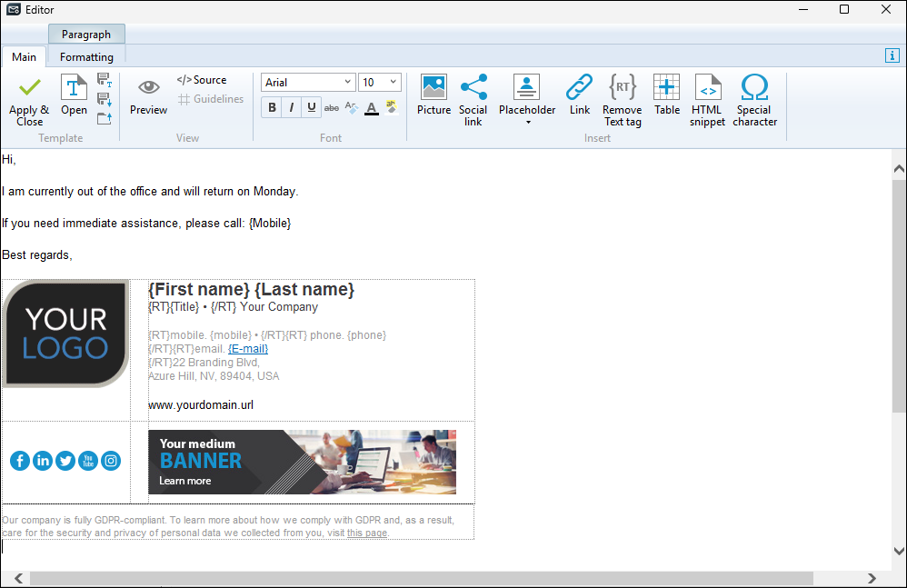This screenshot has height=588, width=907.
Task: Toggle Underline formatting
Action: pyautogui.click(x=312, y=108)
